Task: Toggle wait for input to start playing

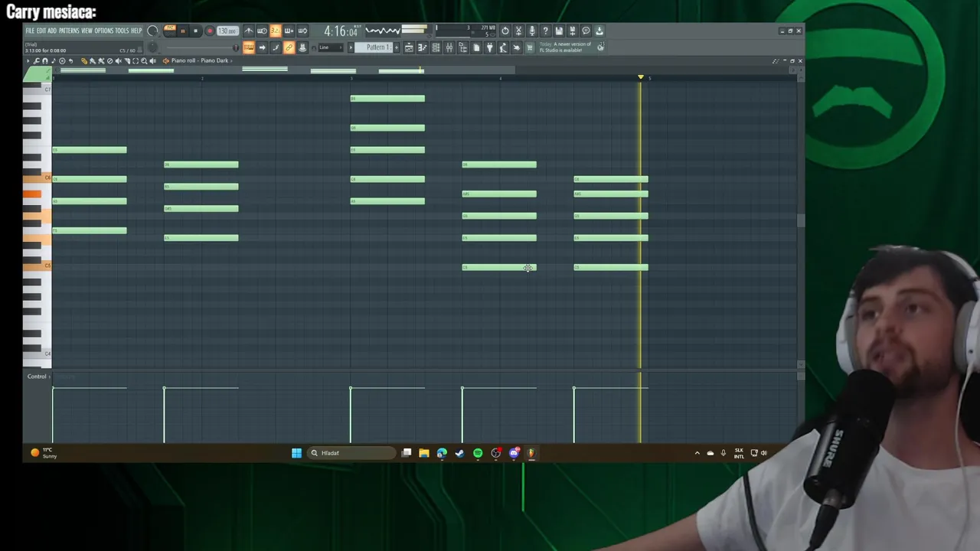Action: click(x=262, y=31)
